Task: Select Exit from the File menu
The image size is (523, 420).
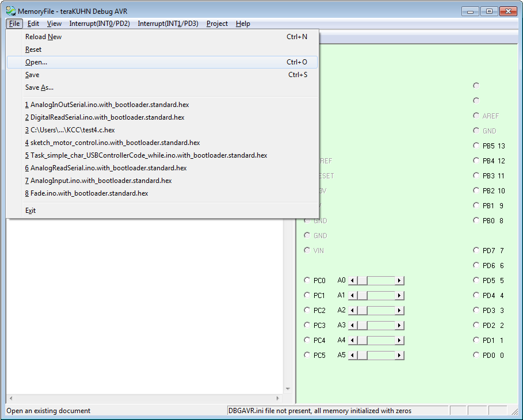Action: coord(30,211)
